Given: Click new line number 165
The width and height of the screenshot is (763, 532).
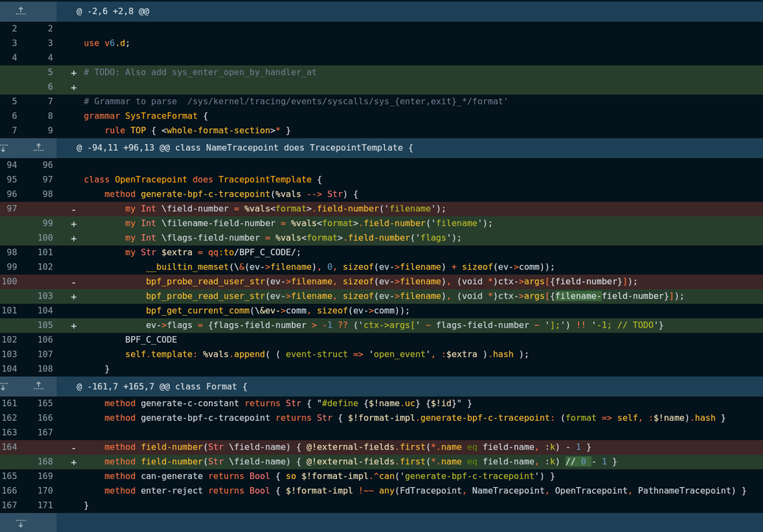Looking at the screenshot, I should (x=45, y=403).
